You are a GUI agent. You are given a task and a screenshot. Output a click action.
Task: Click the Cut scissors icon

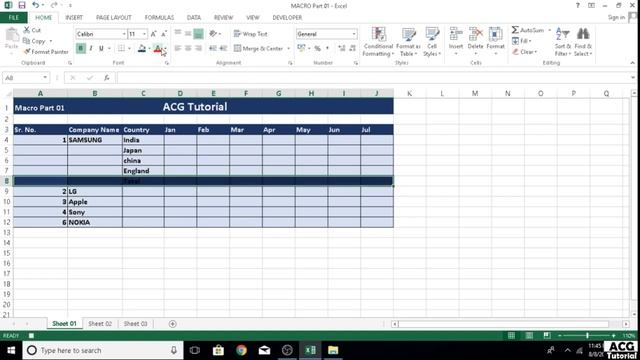27,30
